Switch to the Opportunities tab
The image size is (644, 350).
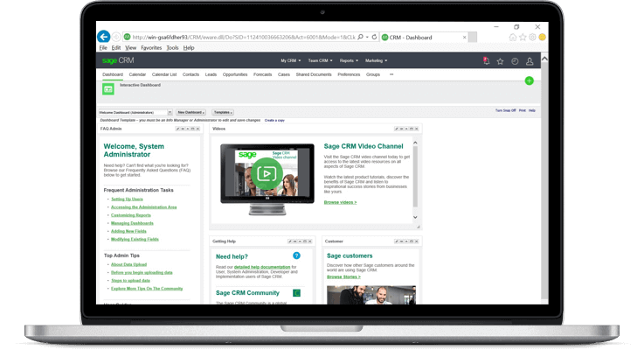coord(235,74)
